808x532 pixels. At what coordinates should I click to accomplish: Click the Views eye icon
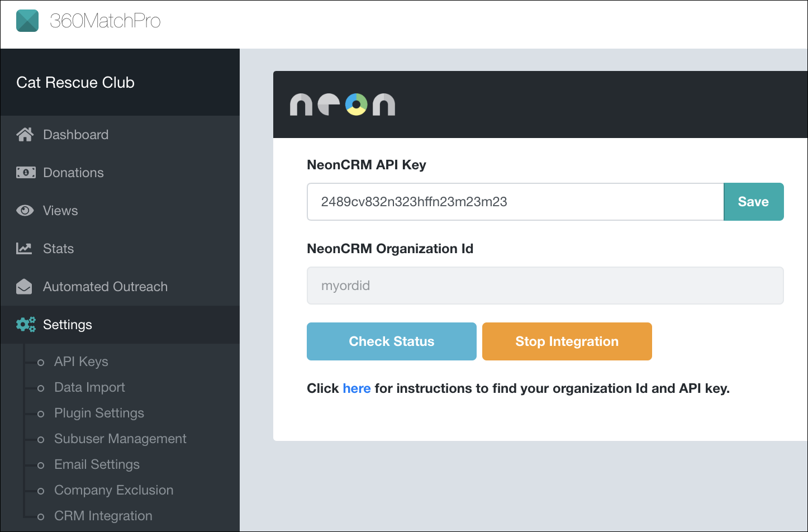[25, 211]
